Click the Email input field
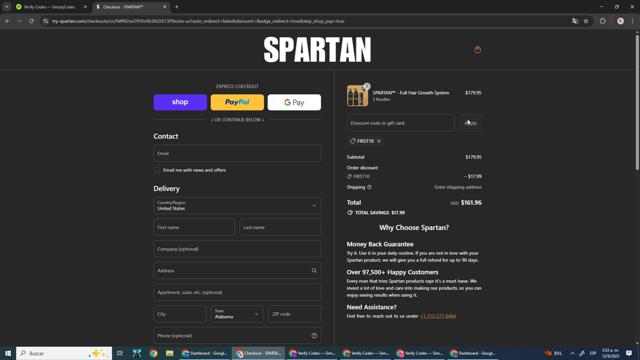The height and width of the screenshot is (360, 640). point(237,153)
